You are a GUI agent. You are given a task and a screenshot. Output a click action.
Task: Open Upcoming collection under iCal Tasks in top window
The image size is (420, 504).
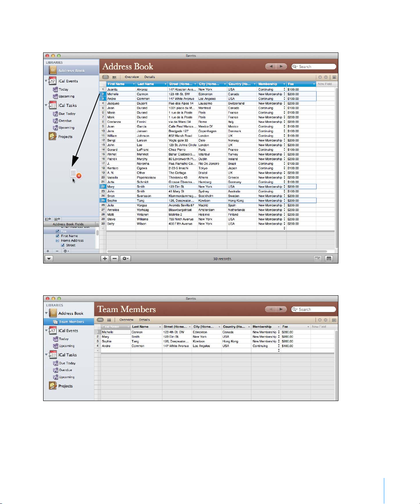[66, 128]
